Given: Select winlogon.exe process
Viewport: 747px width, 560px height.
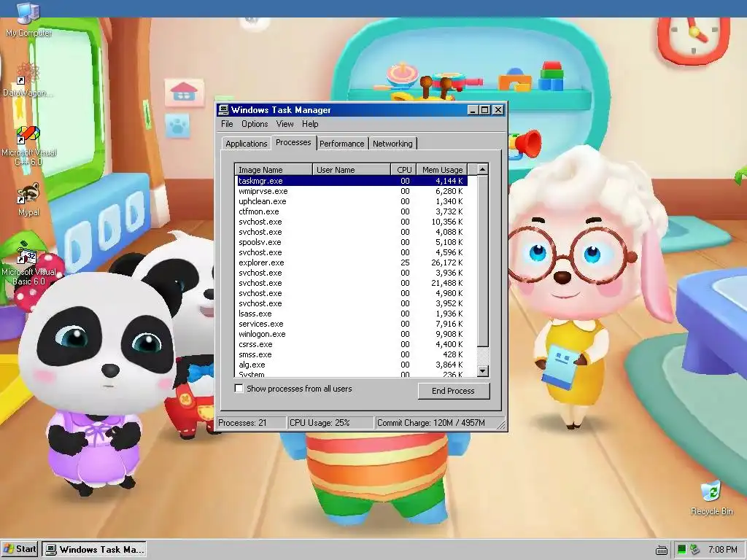Looking at the screenshot, I should [x=352, y=334].
